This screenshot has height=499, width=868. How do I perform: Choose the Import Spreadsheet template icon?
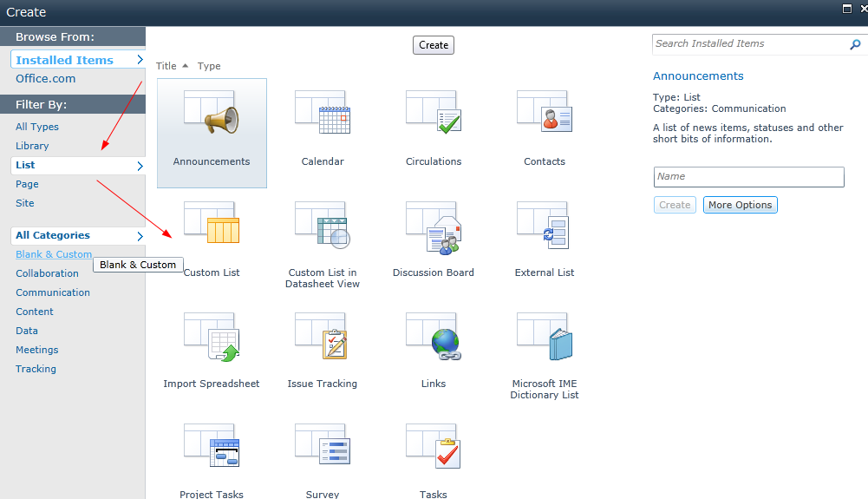(x=212, y=338)
